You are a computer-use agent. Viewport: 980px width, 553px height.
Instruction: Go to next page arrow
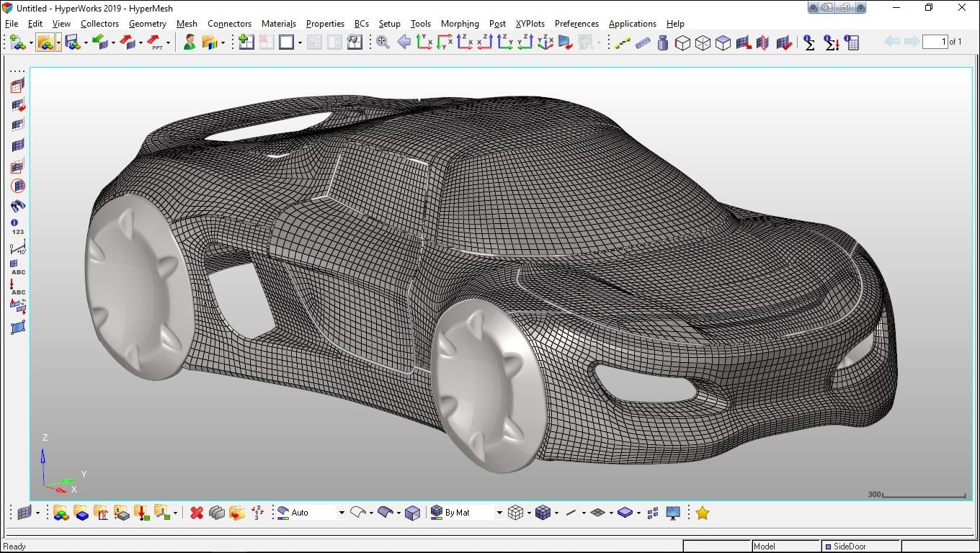(x=912, y=42)
